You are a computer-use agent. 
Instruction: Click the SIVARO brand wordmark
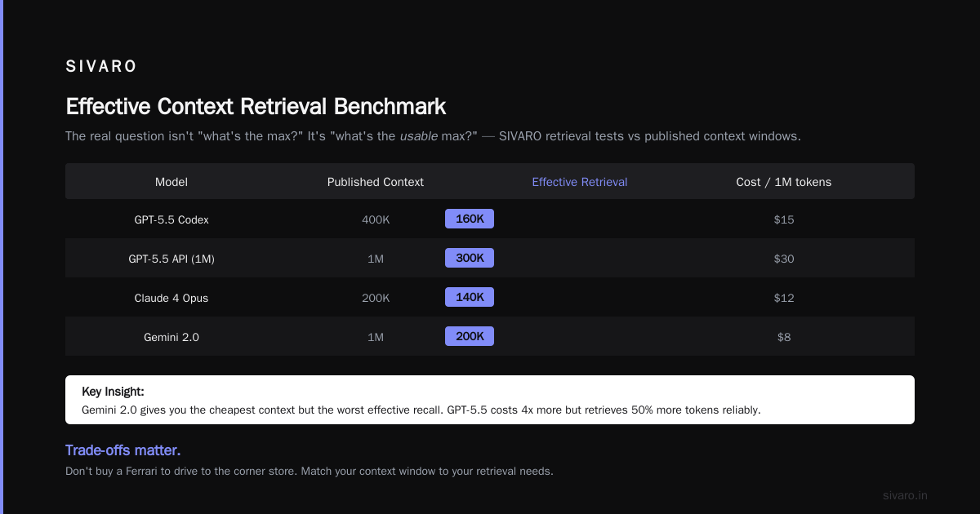pos(101,67)
